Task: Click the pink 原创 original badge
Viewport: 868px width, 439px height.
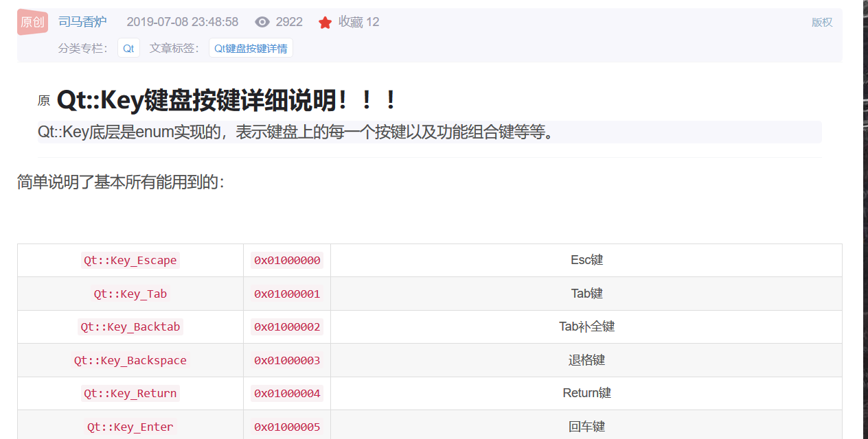Action: pos(32,21)
